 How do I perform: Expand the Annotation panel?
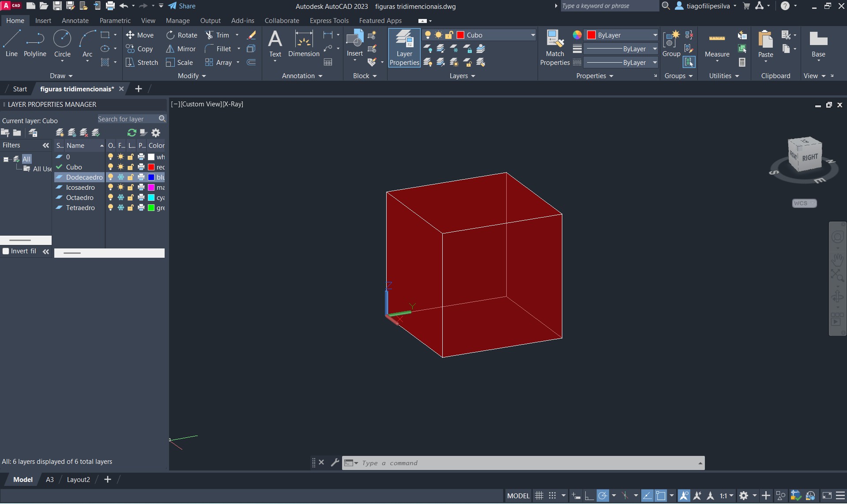point(302,76)
